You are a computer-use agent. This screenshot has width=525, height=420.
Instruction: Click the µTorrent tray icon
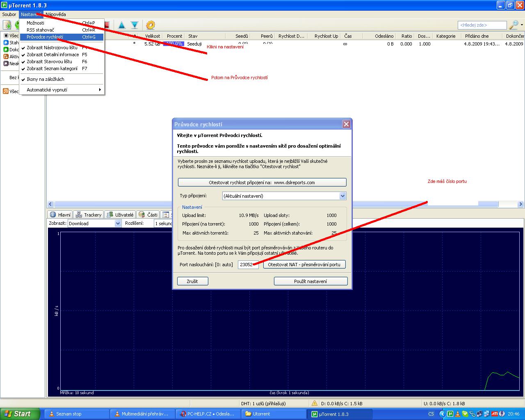coord(450,414)
